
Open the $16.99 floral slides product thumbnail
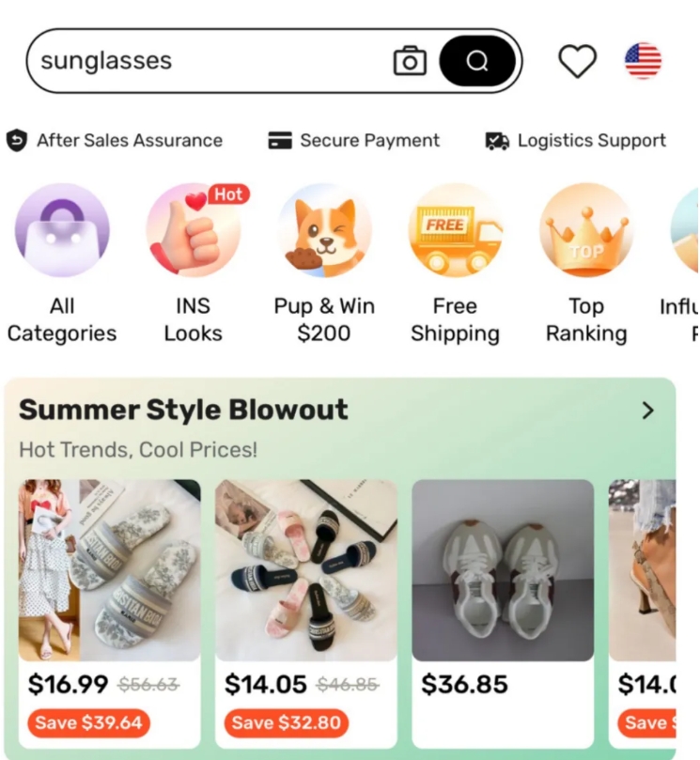click(x=110, y=570)
